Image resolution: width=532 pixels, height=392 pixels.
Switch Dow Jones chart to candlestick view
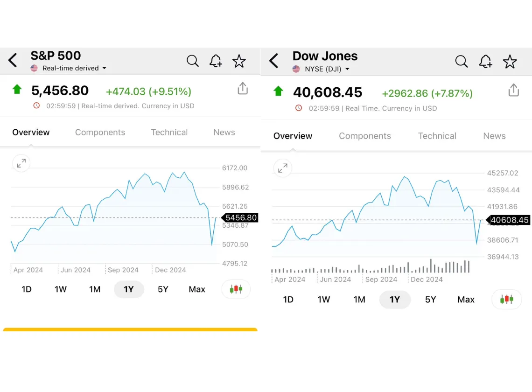(x=506, y=299)
